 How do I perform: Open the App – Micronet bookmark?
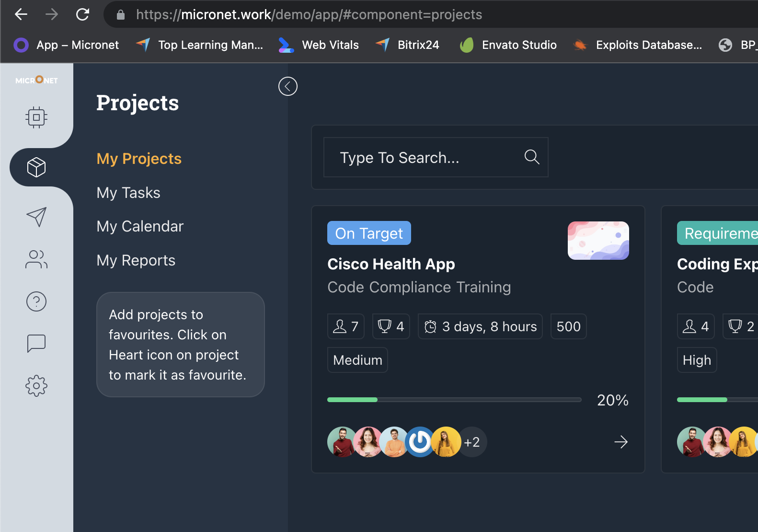point(66,45)
